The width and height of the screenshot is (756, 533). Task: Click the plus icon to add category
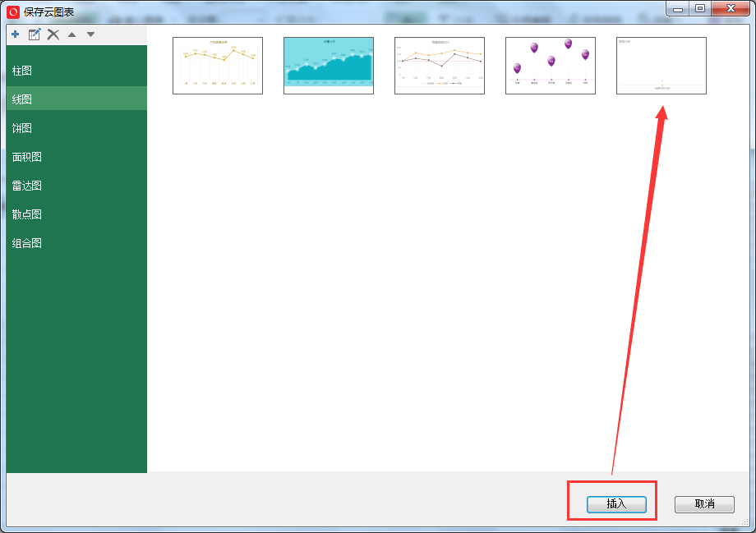tap(16, 34)
